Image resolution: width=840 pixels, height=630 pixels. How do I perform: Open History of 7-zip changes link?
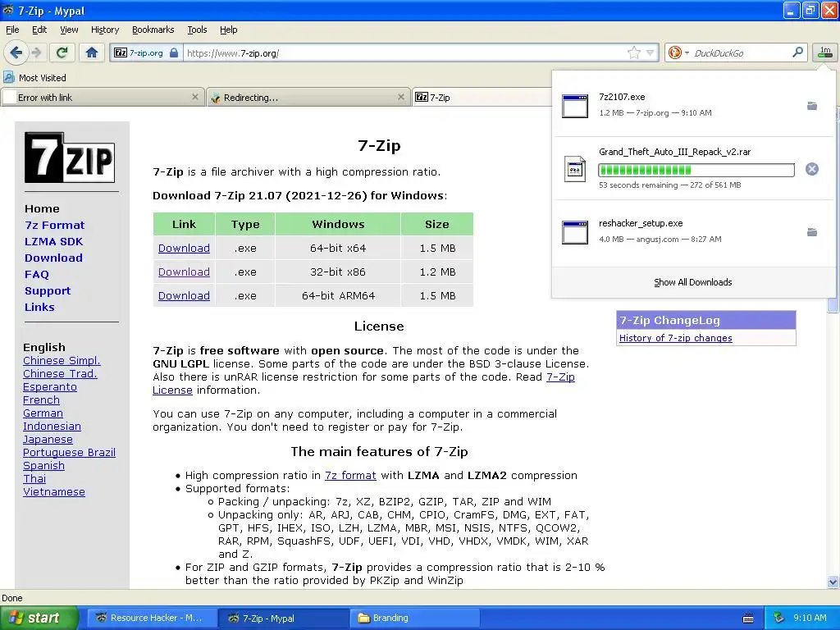pos(676,338)
